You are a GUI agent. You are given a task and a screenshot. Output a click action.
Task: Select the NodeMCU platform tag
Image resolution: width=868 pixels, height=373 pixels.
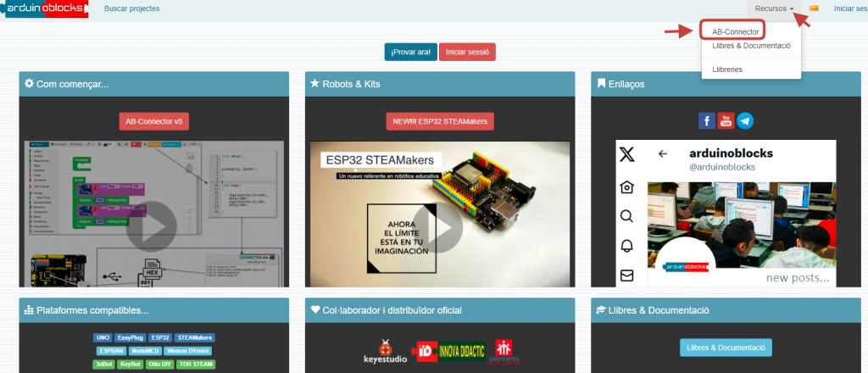(x=145, y=351)
